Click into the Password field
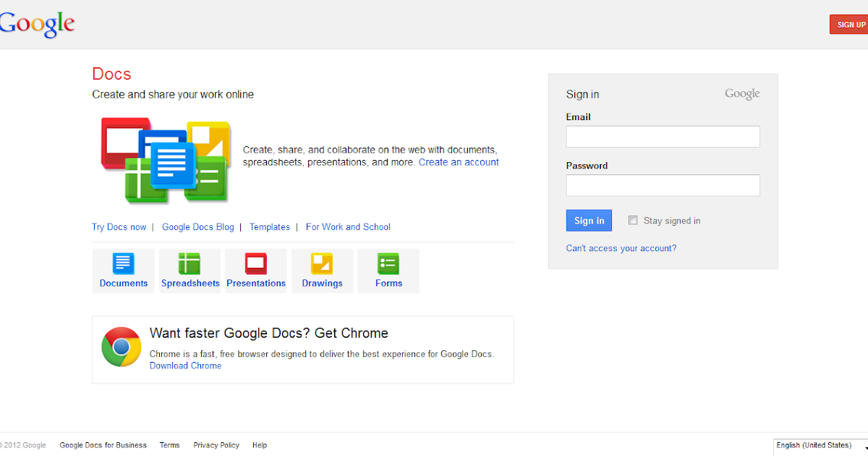Image resolution: width=868 pixels, height=456 pixels. [x=663, y=185]
